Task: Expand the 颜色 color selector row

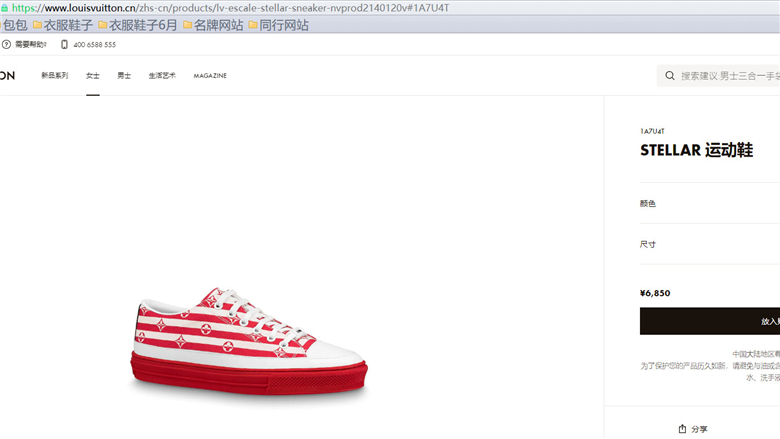Action: pyautogui.click(x=710, y=203)
